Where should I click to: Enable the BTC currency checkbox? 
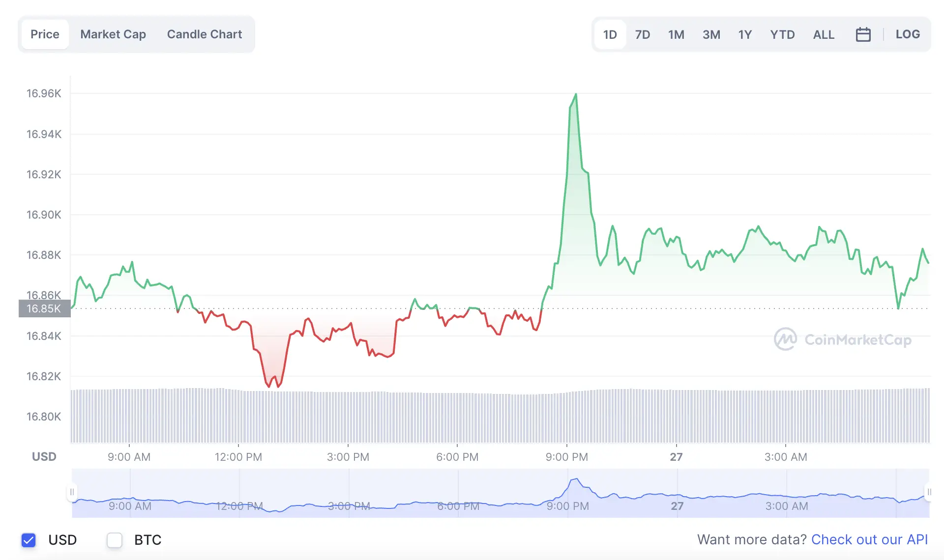(x=114, y=540)
